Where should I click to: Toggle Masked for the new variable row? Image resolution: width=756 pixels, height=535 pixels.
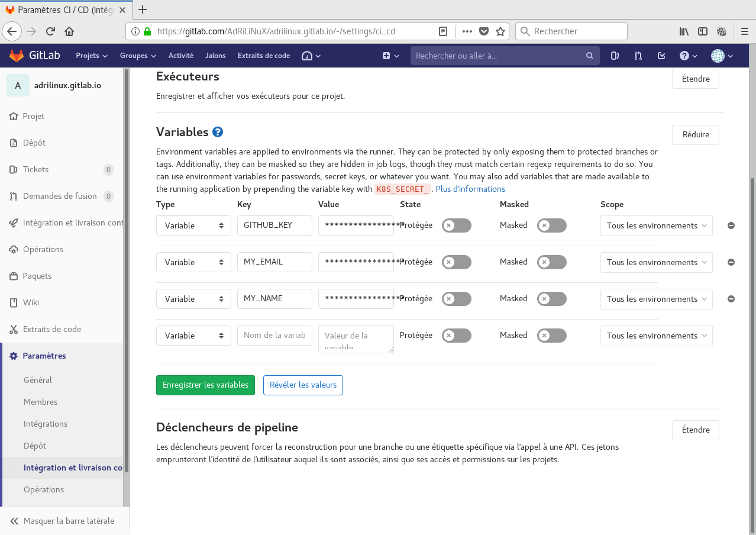pyautogui.click(x=552, y=336)
